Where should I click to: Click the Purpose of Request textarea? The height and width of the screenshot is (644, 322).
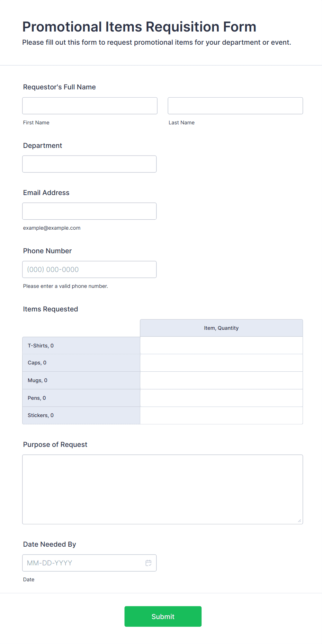point(162,489)
